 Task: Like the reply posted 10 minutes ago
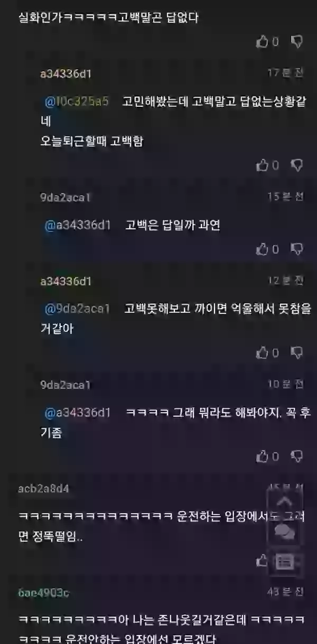tap(263, 455)
